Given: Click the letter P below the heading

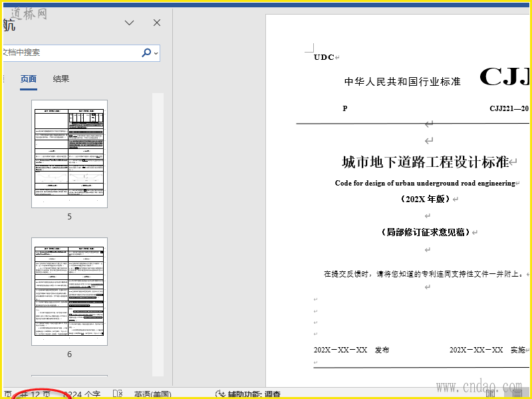Looking at the screenshot, I should [x=344, y=108].
